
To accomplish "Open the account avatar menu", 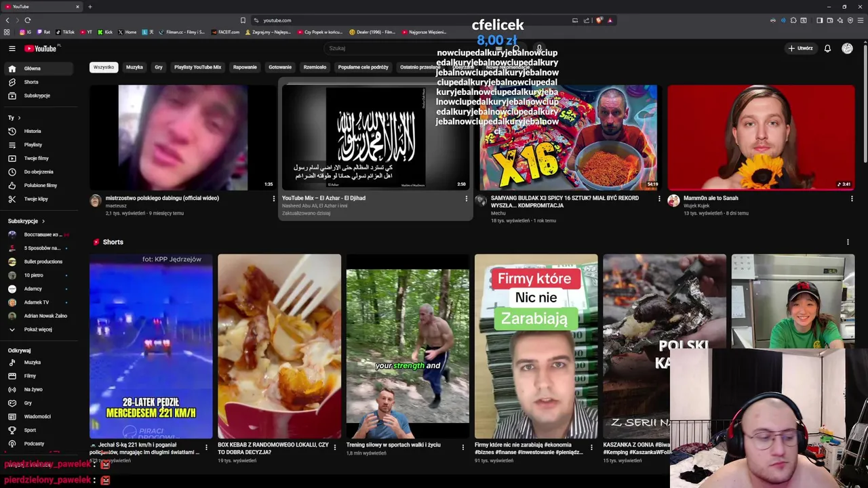I will tap(847, 48).
